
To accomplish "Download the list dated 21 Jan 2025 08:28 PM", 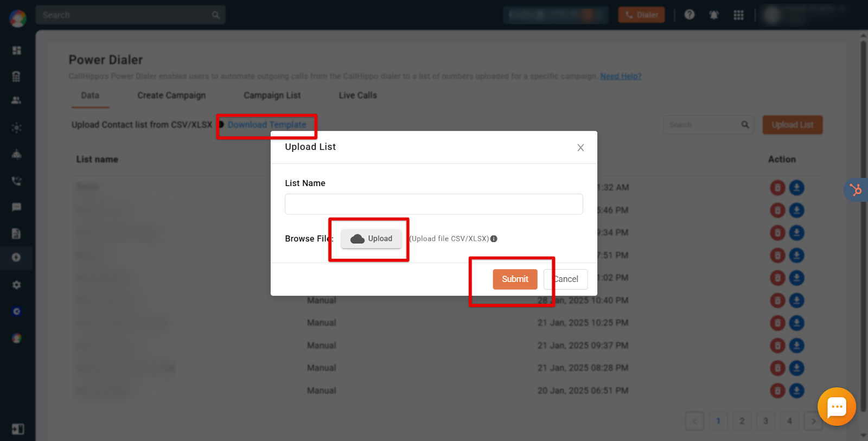I will tap(796, 368).
